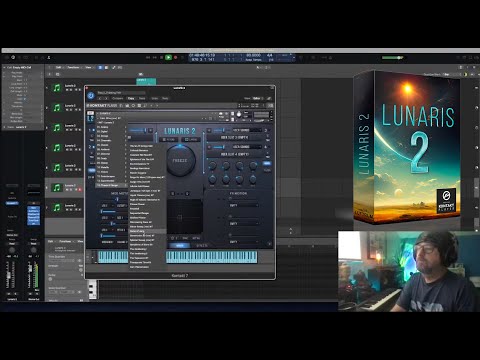Click the last knob in lower knob row
Screen dimensions: 480x360
coord(253,180)
